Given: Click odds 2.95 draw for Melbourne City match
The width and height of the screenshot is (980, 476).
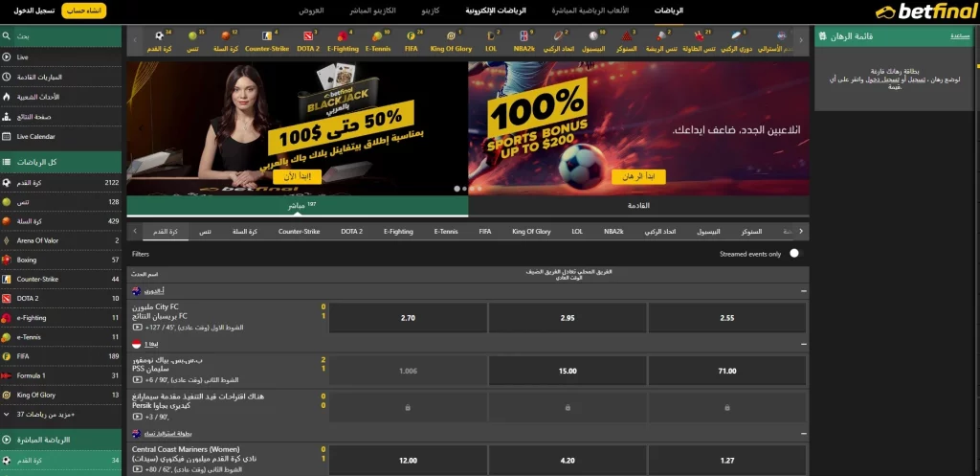Looking at the screenshot, I should click(x=568, y=318).
